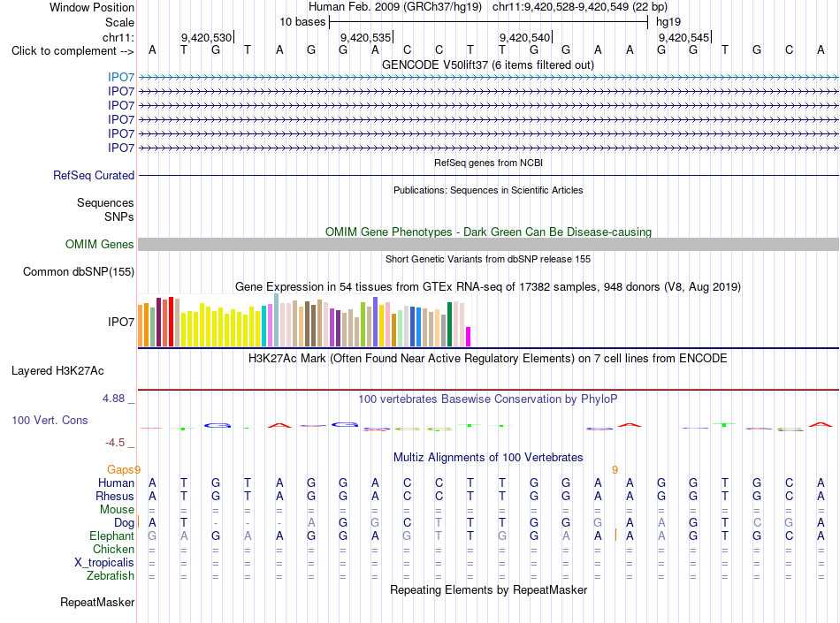The image size is (840, 623).
Task: Click the 4.88 PhyloP upper scale value
Action: (x=113, y=399)
